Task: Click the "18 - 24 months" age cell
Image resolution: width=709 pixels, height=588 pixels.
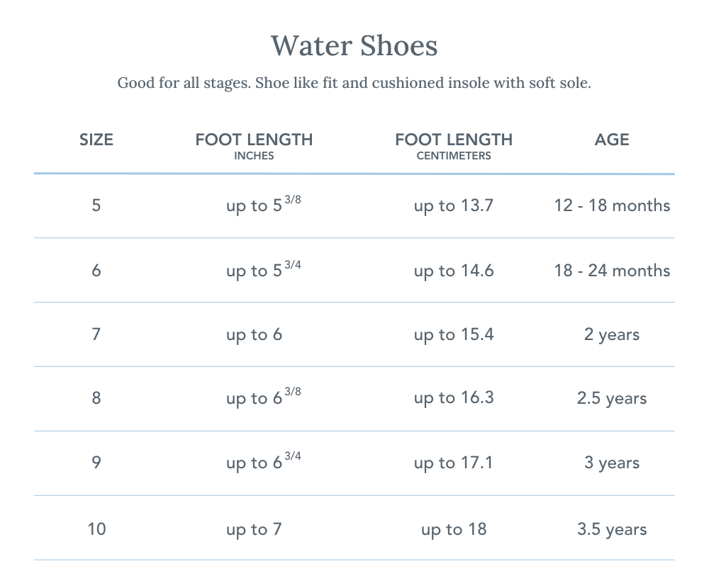Action: (612, 271)
